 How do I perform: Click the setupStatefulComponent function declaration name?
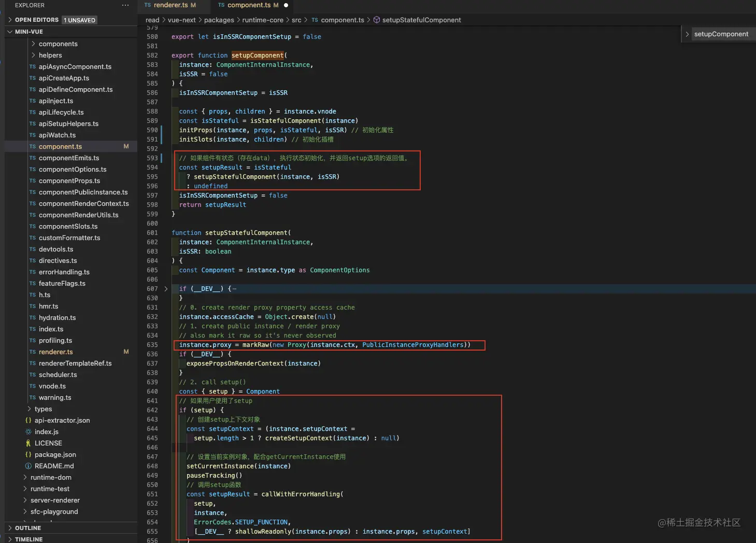(246, 233)
